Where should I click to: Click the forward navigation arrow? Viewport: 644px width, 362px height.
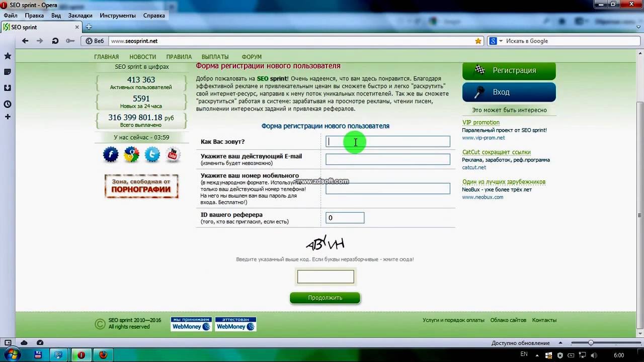coord(40,41)
